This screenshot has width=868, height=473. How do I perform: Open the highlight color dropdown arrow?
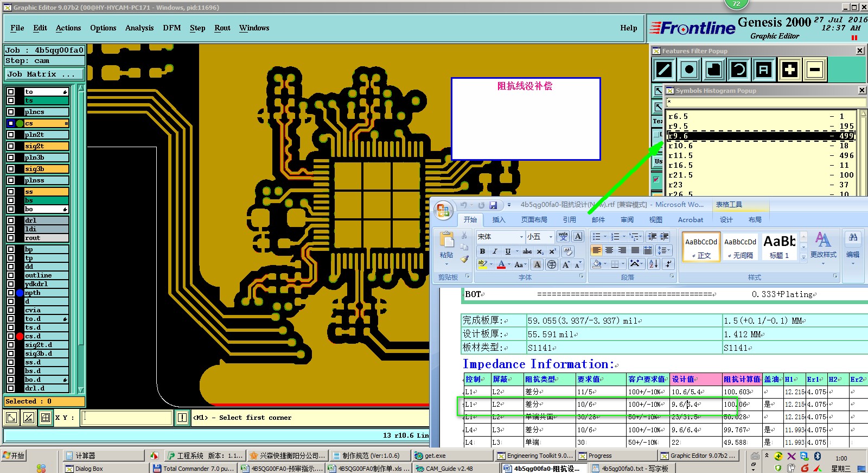point(492,264)
